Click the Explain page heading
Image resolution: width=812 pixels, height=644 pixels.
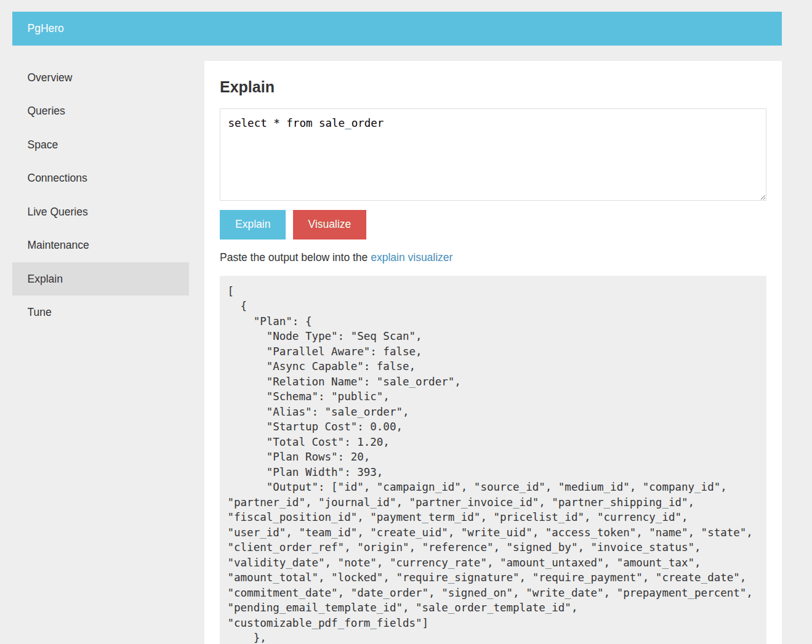pos(247,87)
